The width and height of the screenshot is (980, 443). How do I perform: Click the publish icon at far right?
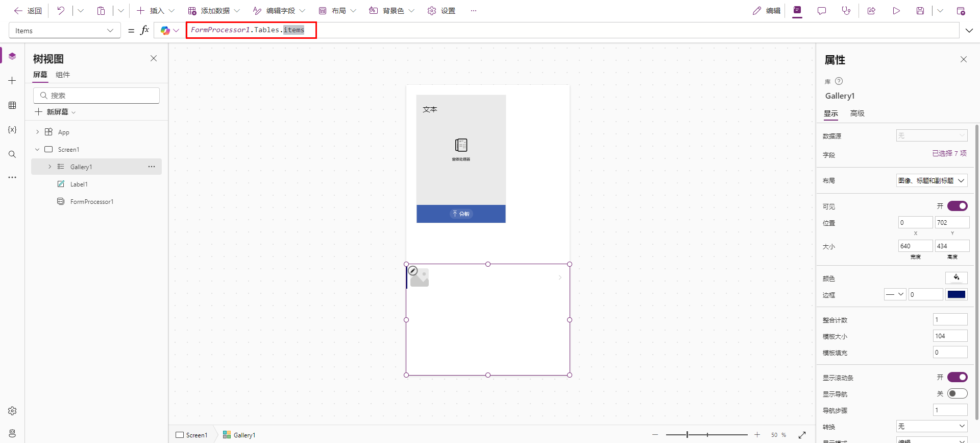click(x=961, y=11)
